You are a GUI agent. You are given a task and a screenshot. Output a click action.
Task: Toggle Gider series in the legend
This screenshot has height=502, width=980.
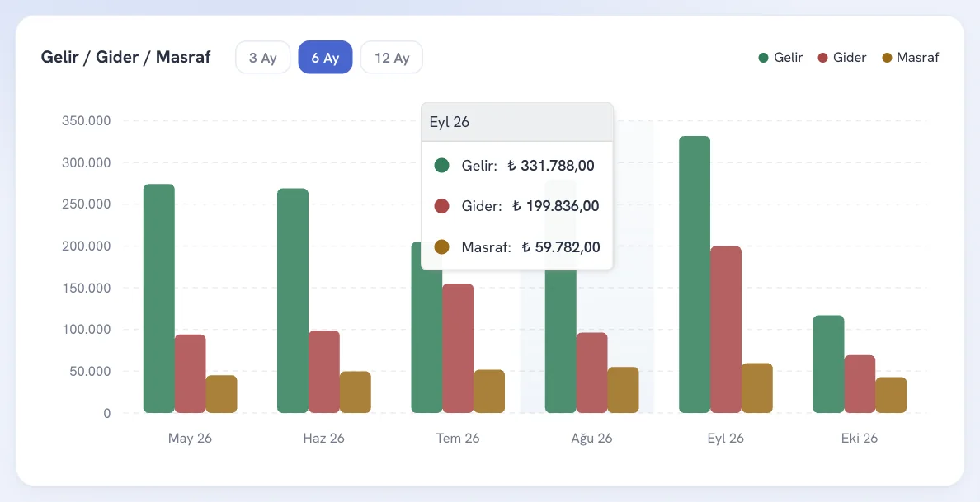(842, 58)
